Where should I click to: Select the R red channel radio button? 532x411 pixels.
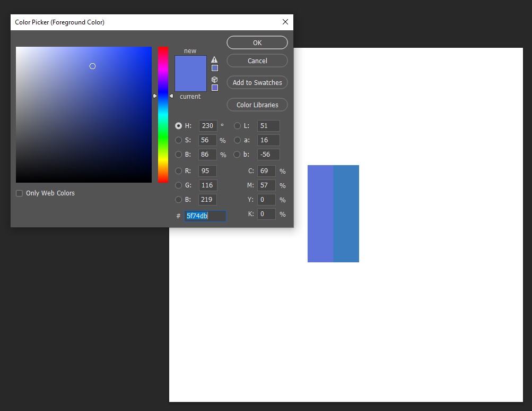[x=179, y=171]
